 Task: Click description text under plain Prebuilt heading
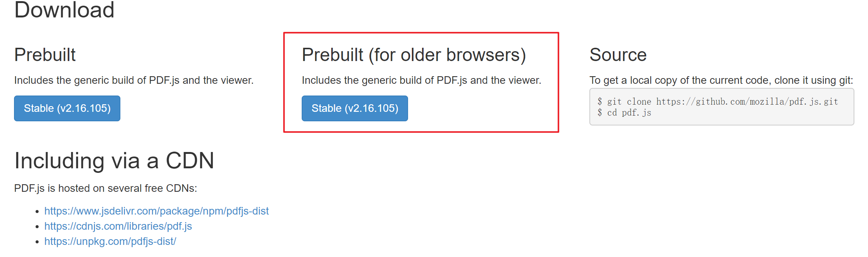coord(134,80)
